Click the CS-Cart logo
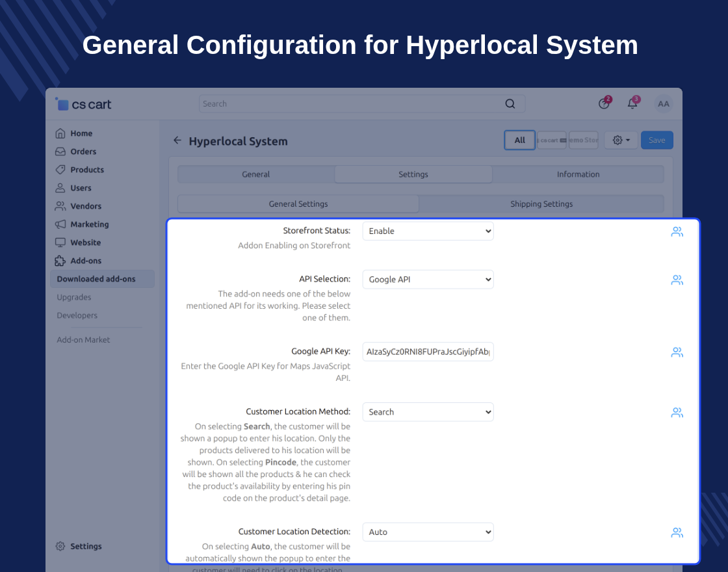This screenshot has width=728, height=572. tap(84, 105)
